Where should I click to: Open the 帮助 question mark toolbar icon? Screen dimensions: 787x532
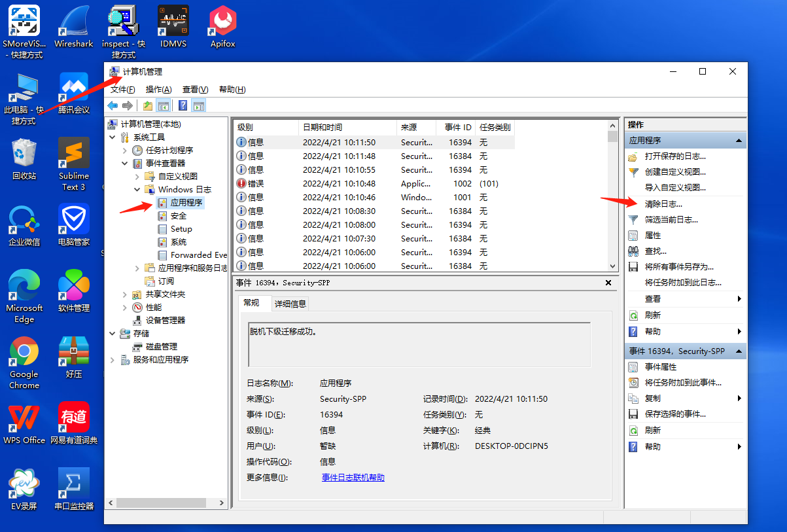183,105
